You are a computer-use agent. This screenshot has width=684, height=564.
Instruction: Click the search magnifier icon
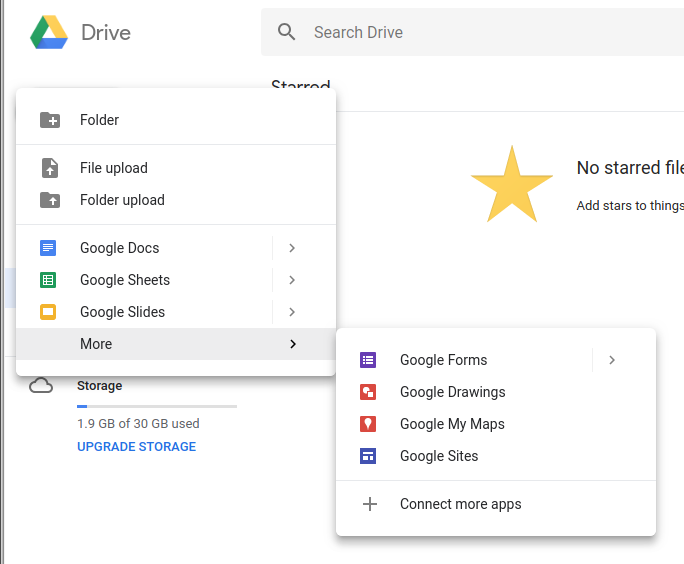point(286,32)
